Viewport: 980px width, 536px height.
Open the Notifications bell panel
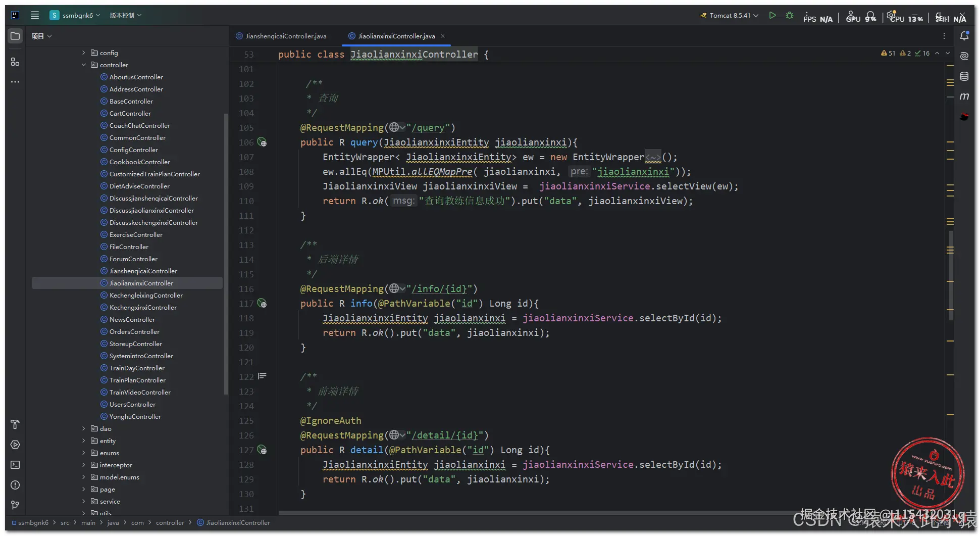[x=964, y=36]
